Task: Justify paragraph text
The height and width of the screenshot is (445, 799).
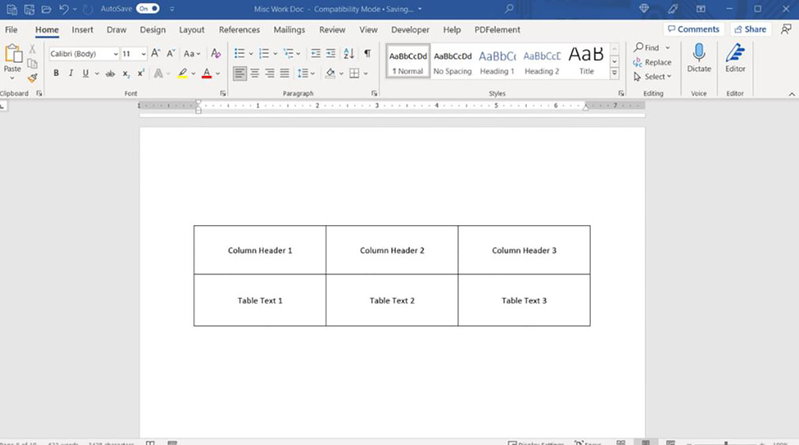Action: (x=284, y=73)
